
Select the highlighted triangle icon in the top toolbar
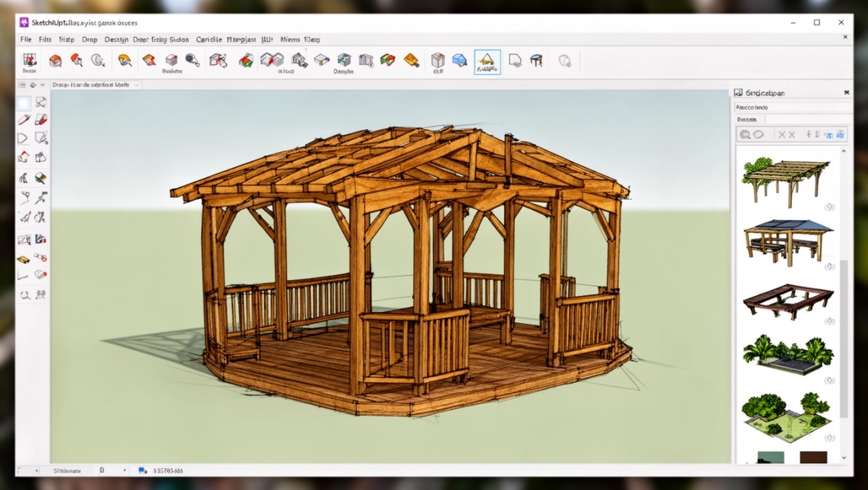[x=487, y=62]
